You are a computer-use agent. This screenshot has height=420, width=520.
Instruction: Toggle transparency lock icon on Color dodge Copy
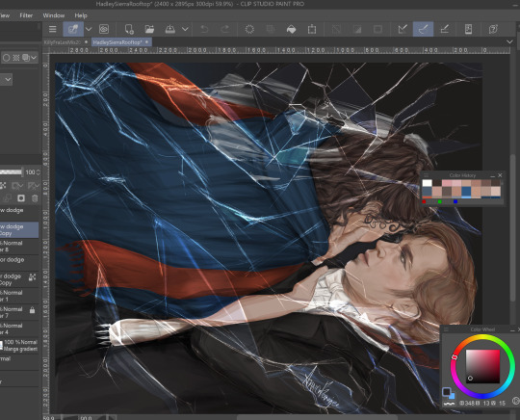(x=32, y=277)
